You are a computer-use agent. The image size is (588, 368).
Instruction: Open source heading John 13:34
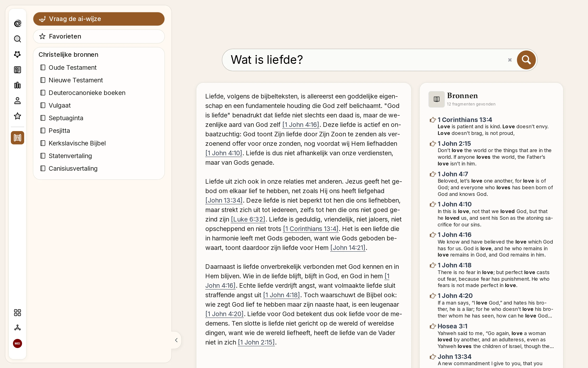[x=454, y=357]
